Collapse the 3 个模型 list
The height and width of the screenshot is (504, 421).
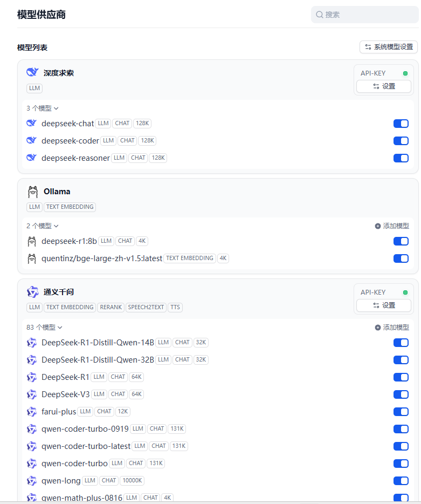click(x=43, y=108)
